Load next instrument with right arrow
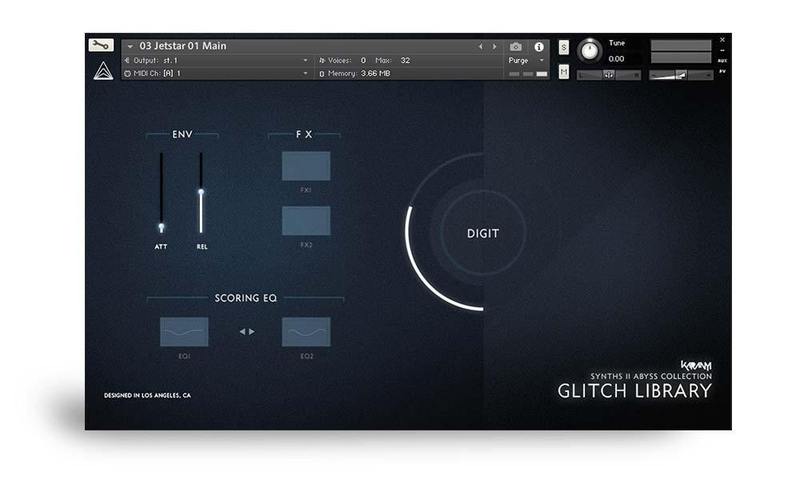The width and height of the screenshot is (800, 480). coord(494,46)
